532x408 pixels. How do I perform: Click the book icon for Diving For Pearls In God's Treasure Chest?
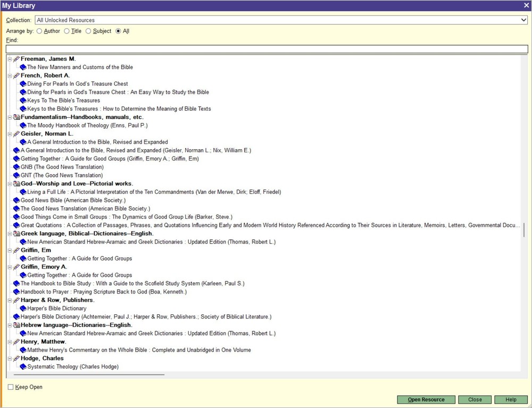[23, 84]
